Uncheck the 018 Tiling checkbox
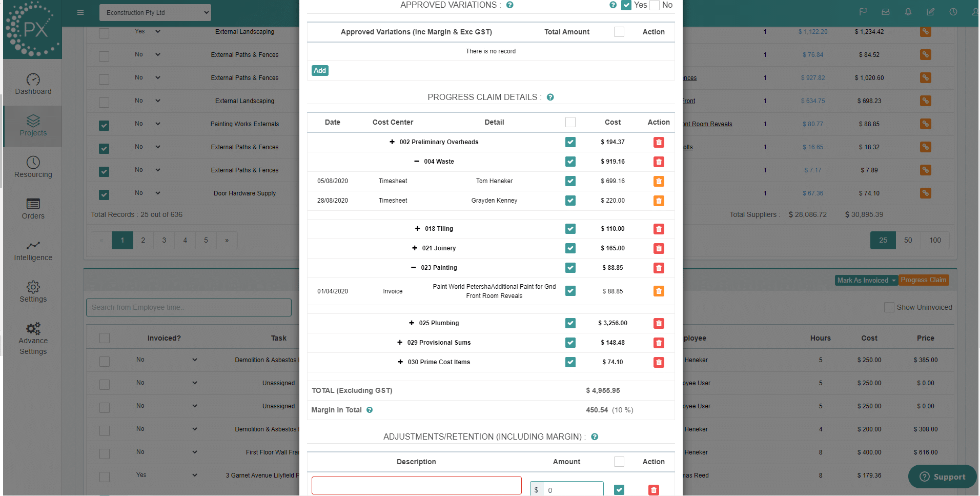Screen dimensions: 980x496 (570, 229)
